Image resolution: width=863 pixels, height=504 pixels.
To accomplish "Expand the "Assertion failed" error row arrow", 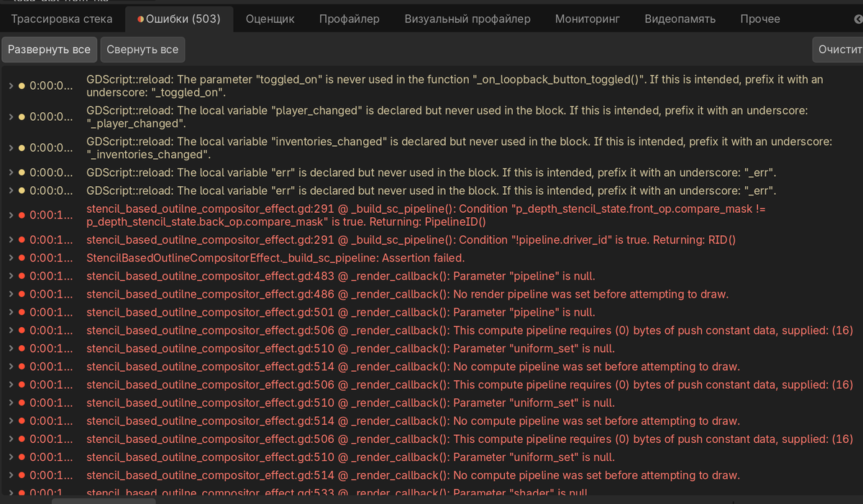I will coord(10,257).
